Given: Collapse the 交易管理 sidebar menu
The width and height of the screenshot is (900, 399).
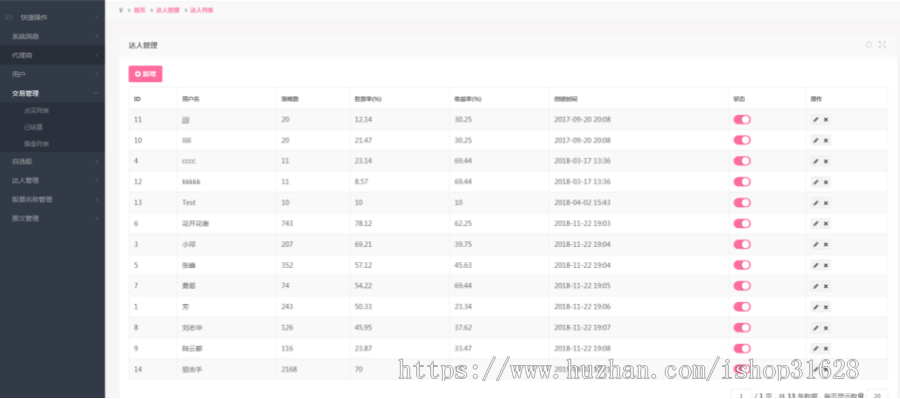Looking at the screenshot, I should pyautogui.click(x=52, y=93).
